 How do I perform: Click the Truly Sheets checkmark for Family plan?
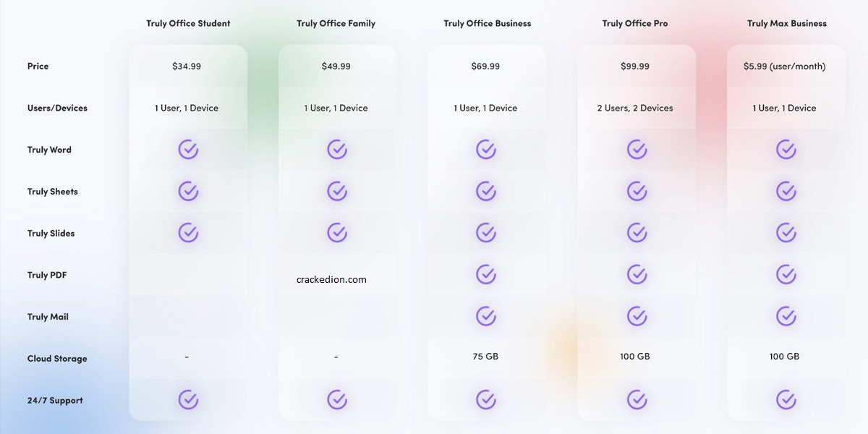(337, 192)
